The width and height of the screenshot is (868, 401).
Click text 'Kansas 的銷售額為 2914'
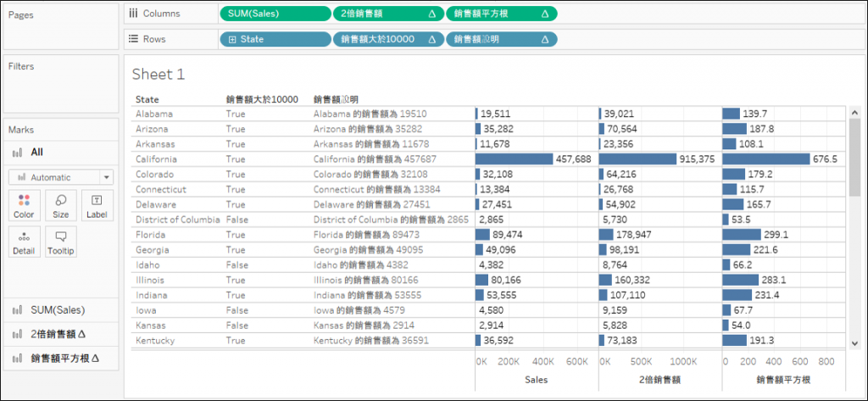364,326
